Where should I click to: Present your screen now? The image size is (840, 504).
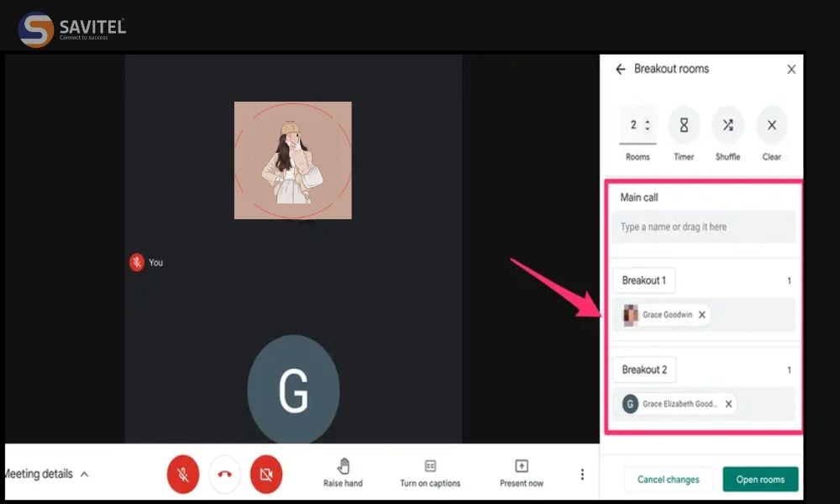pyautogui.click(x=522, y=473)
